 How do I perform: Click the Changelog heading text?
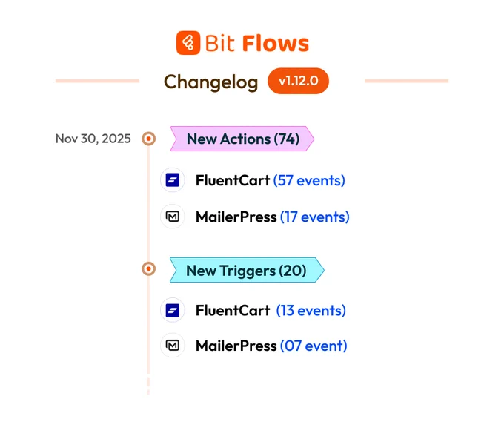tap(210, 82)
